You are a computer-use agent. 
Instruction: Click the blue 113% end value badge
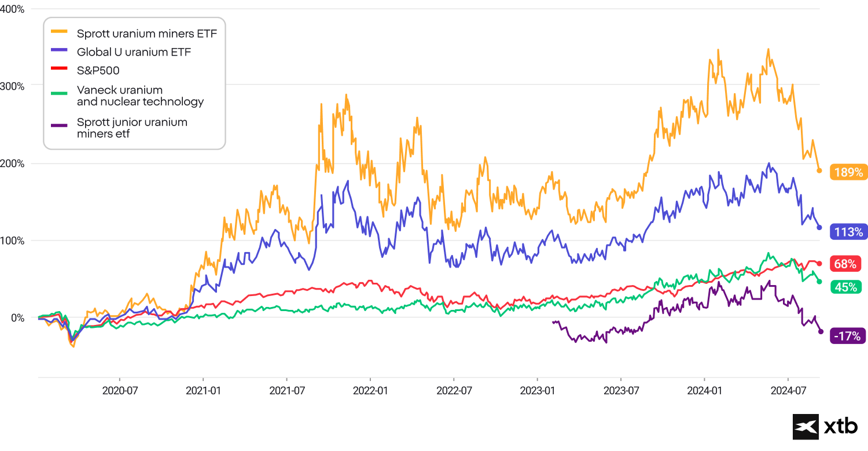click(848, 232)
